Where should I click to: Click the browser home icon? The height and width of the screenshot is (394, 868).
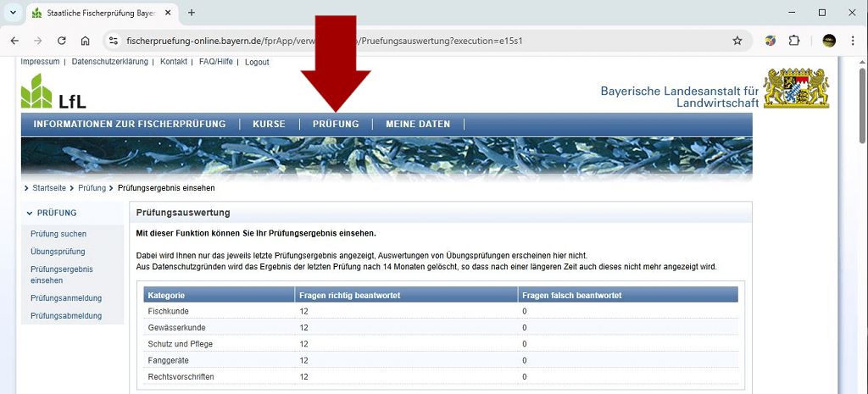86,41
